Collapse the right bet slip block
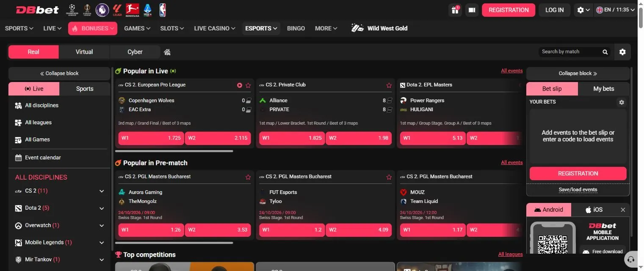 point(578,74)
